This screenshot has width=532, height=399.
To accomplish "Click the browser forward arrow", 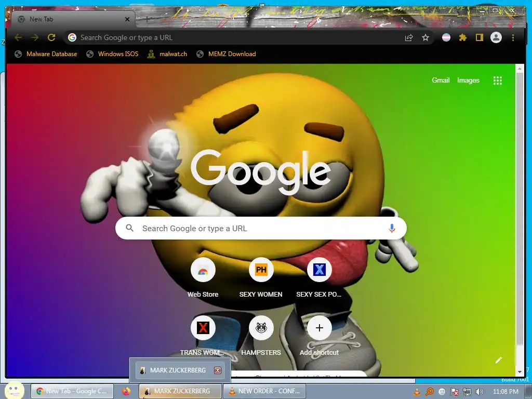I will pos(35,37).
